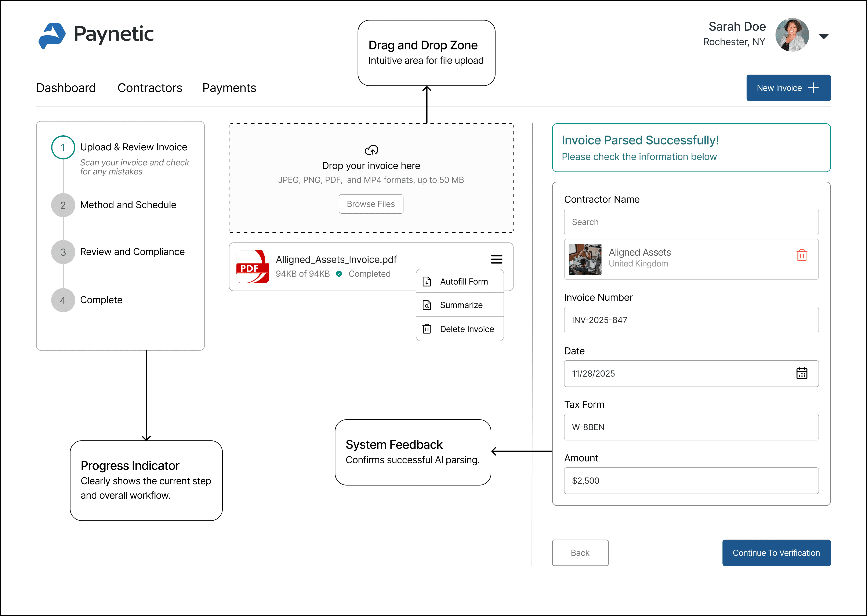Switch to the Payments tab
The width and height of the screenshot is (867, 616).
(229, 88)
